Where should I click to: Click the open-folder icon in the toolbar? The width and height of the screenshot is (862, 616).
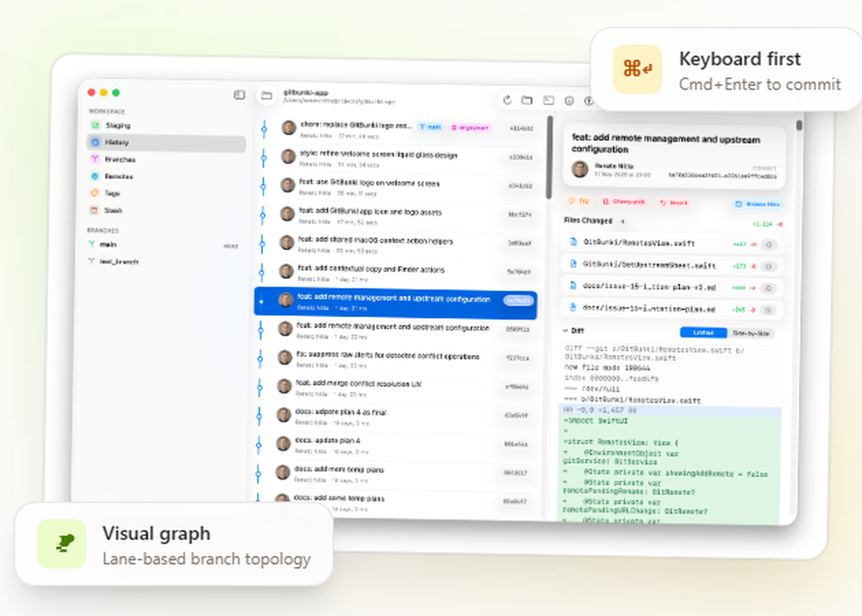point(528,100)
